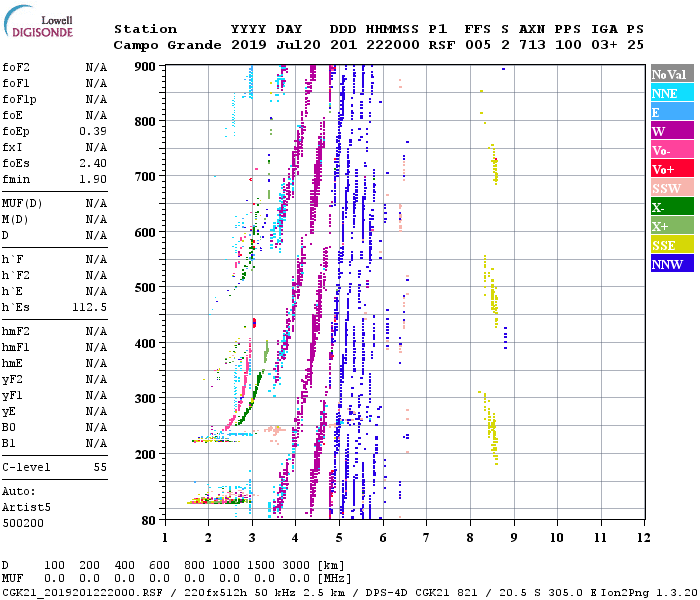Click the [km] unit label
The height and width of the screenshot is (600, 700).
[x=331, y=566]
